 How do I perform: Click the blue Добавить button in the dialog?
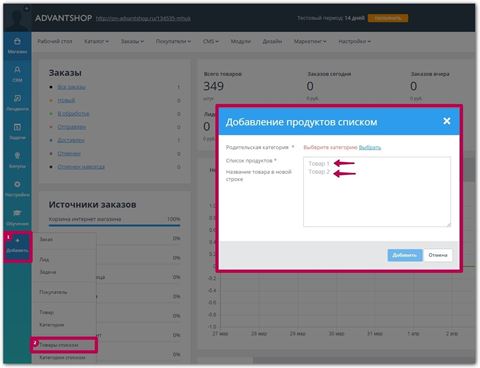pos(405,255)
